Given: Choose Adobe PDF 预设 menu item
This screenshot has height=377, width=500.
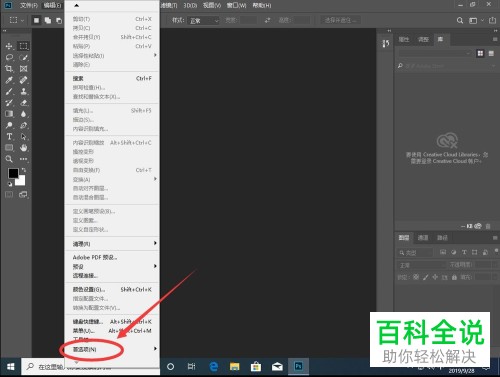Looking at the screenshot, I should tap(112, 257).
